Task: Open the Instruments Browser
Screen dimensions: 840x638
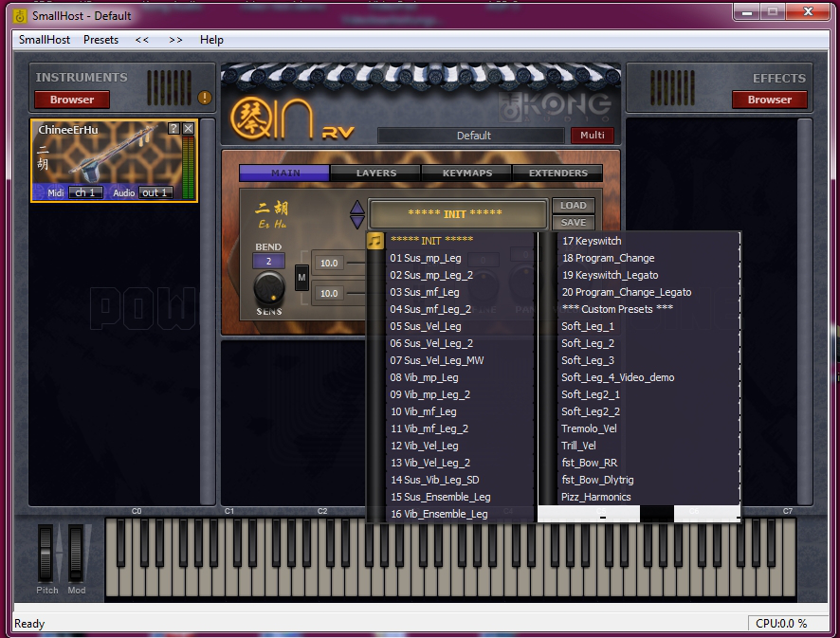Action: pos(72,100)
